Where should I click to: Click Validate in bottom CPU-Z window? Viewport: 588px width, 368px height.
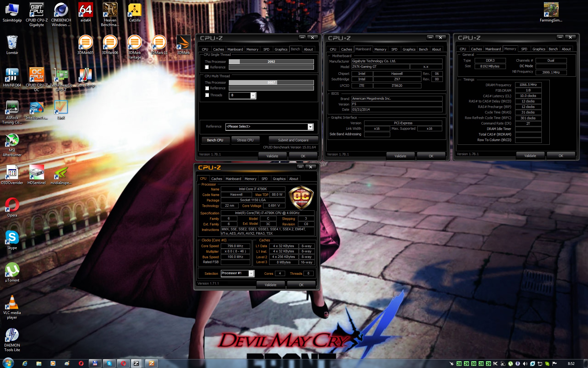coord(270,285)
